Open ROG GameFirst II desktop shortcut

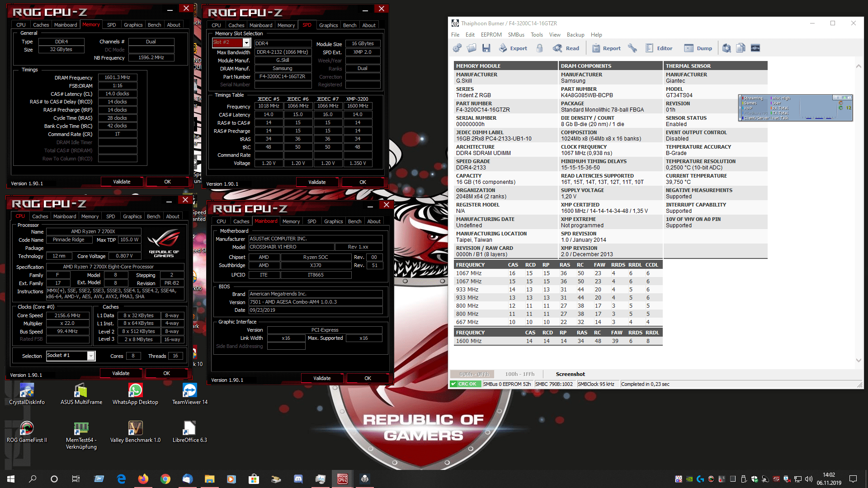[27, 432]
